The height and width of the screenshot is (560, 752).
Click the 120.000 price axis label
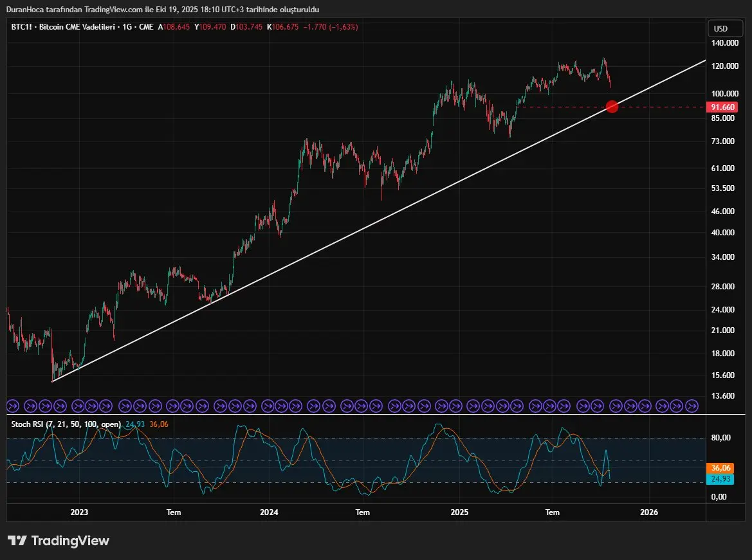tap(725, 66)
